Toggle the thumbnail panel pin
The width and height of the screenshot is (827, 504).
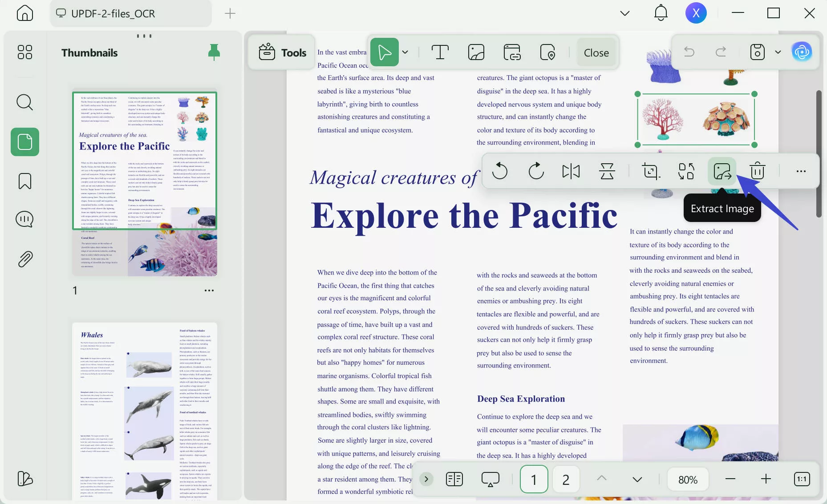tap(214, 52)
